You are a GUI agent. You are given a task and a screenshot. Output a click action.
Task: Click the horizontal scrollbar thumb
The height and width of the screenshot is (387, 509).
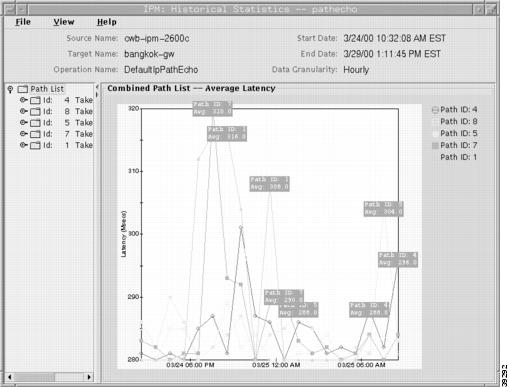pyautogui.click(x=34, y=377)
